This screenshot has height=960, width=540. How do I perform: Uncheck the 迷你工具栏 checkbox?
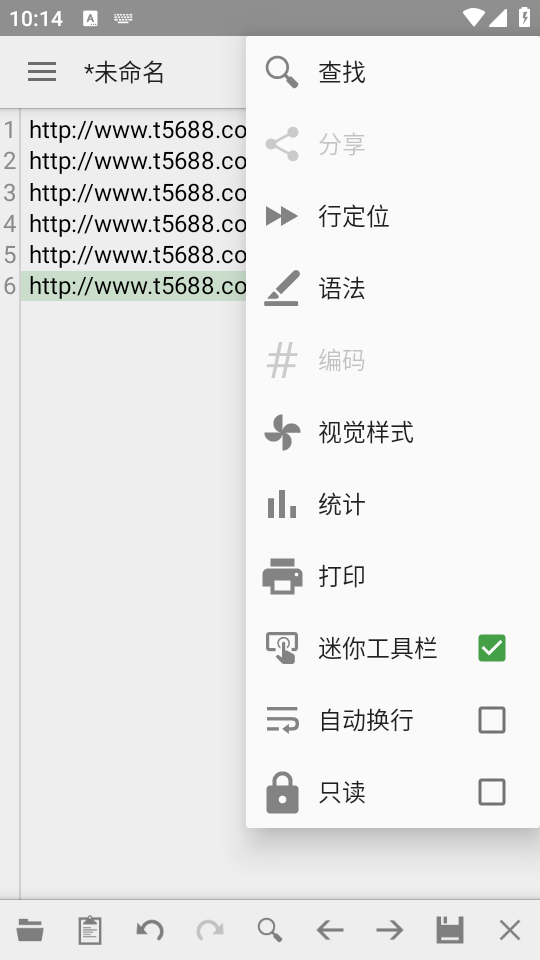coord(492,648)
